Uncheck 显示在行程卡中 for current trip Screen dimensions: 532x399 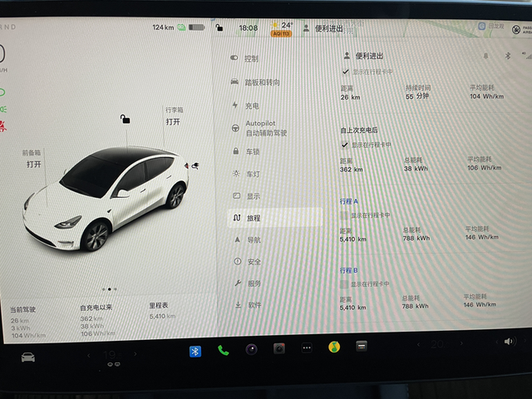[346, 71]
